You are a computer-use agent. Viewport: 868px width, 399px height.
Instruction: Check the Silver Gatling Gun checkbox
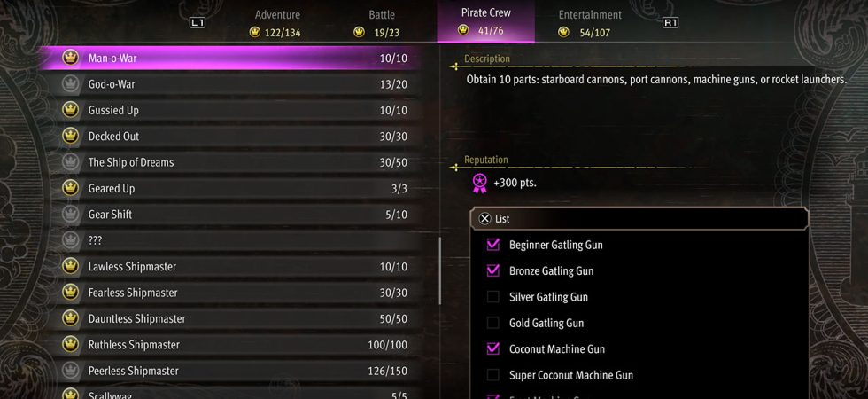coord(493,297)
